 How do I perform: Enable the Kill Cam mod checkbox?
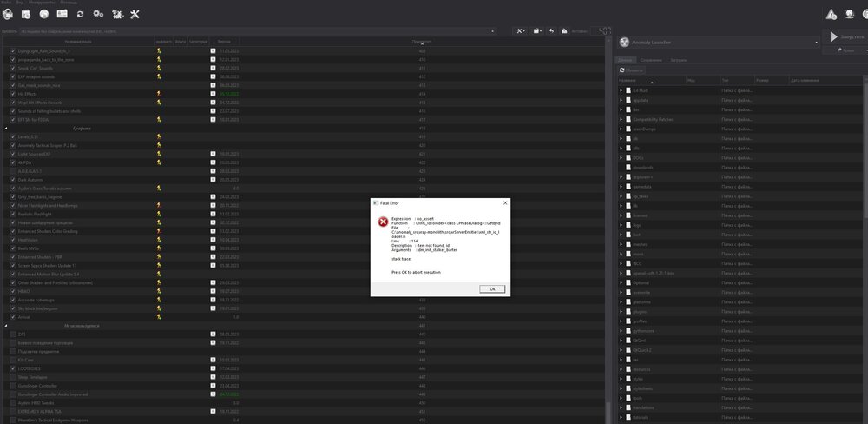pos(13,360)
